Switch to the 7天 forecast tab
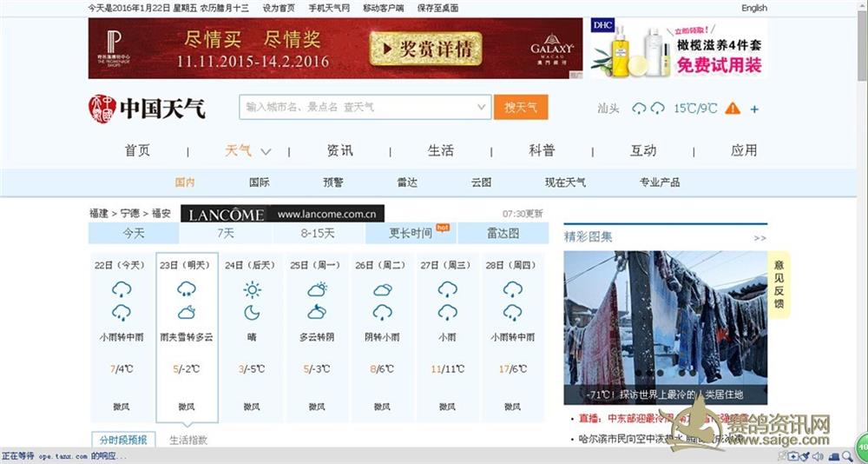The image size is (868, 464). (226, 233)
